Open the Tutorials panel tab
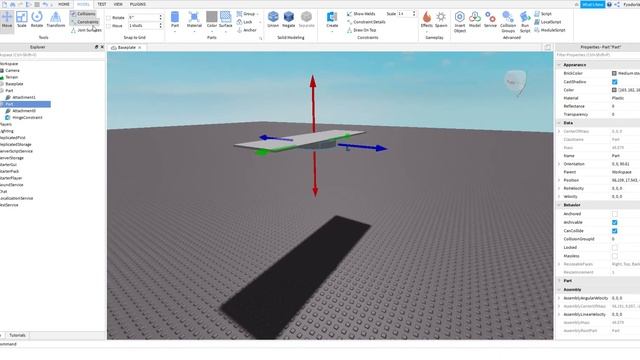Image resolution: width=640 pixels, height=360 pixels. [17, 335]
